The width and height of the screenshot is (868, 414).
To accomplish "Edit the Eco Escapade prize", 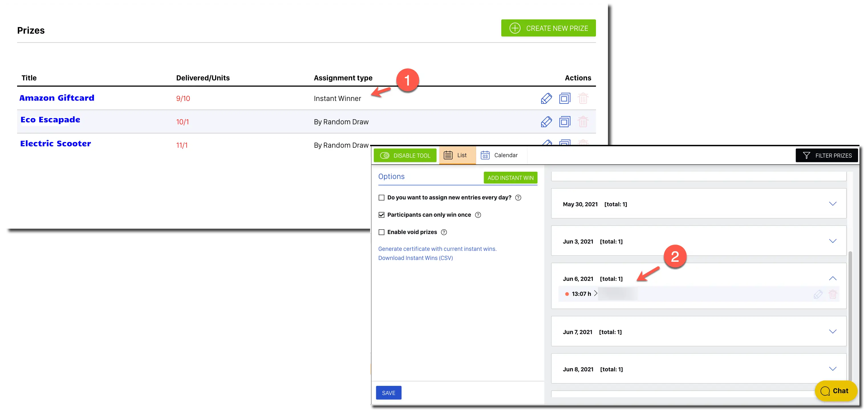I will point(546,122).
